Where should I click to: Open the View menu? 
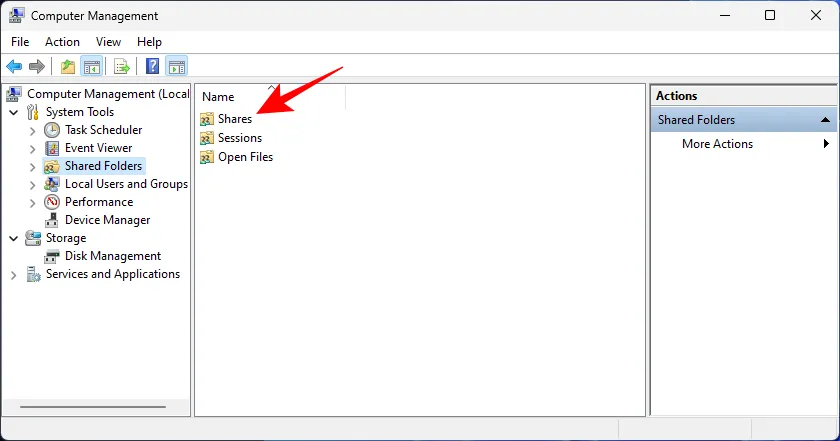(x=108, y=42)
